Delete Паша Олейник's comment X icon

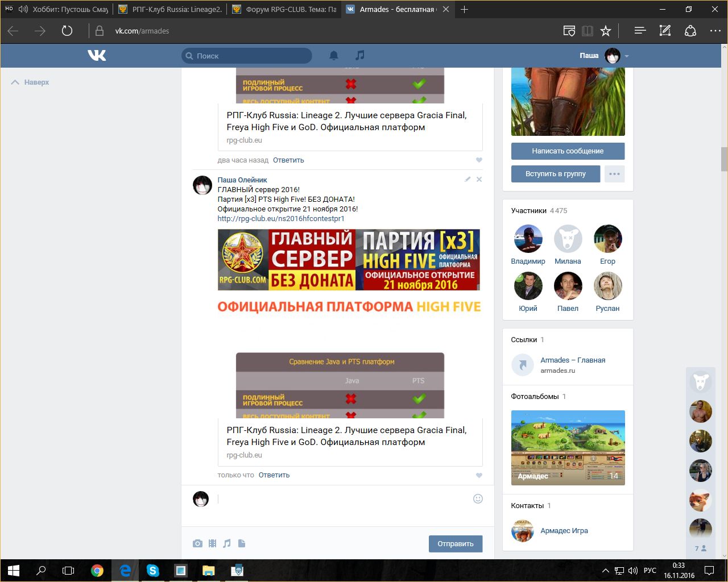[479, 179]
